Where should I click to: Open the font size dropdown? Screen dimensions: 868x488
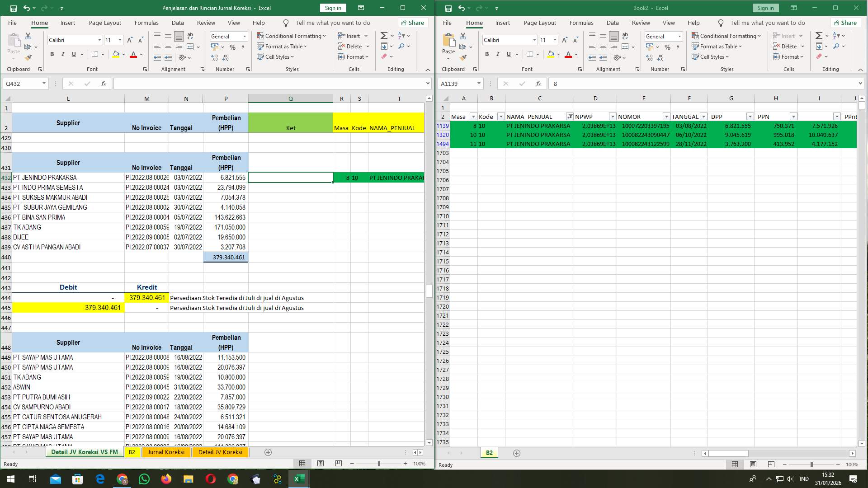point(119,40)
